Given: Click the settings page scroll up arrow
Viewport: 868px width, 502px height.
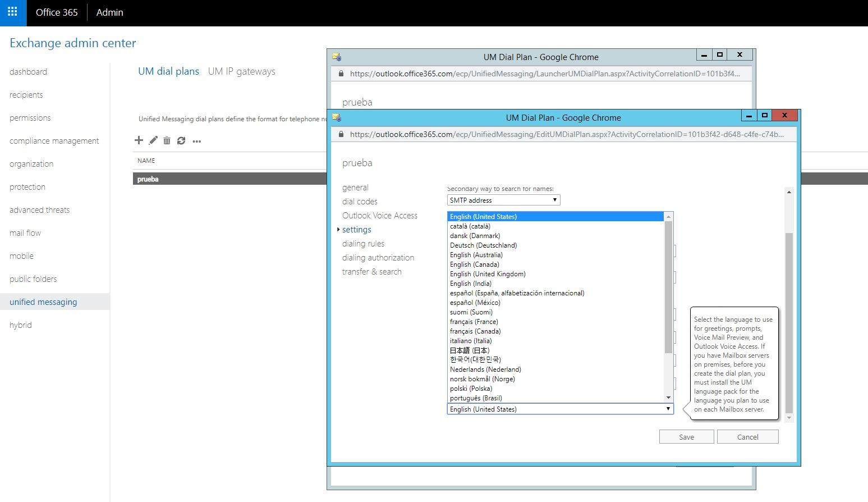Looking at the screenshot, I should click(789, 192).
